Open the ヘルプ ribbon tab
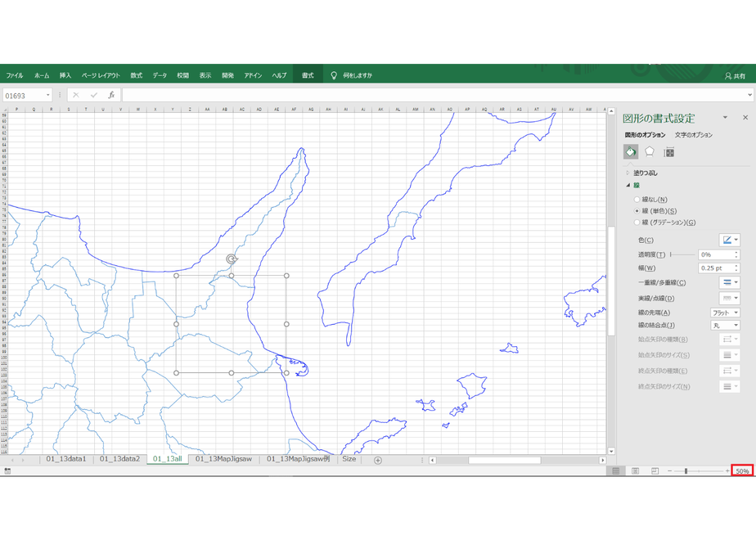Screen dimensions: 756x540 (x=279, y=75)
